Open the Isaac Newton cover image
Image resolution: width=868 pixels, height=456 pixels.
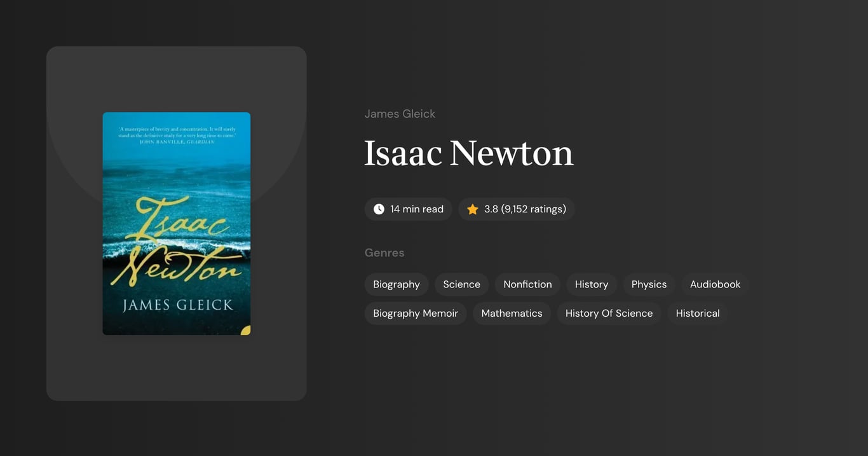coord(176,223)
